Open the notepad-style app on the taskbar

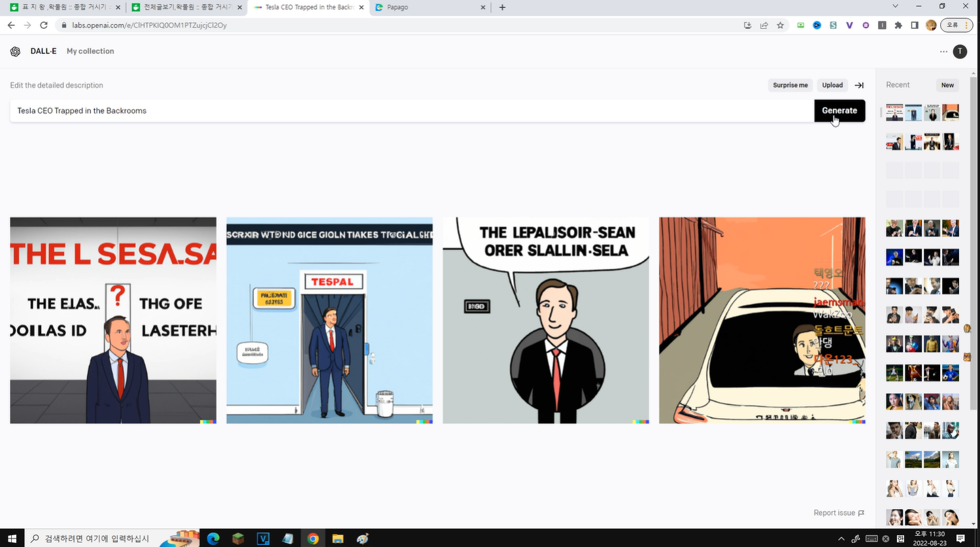point(288,538)
